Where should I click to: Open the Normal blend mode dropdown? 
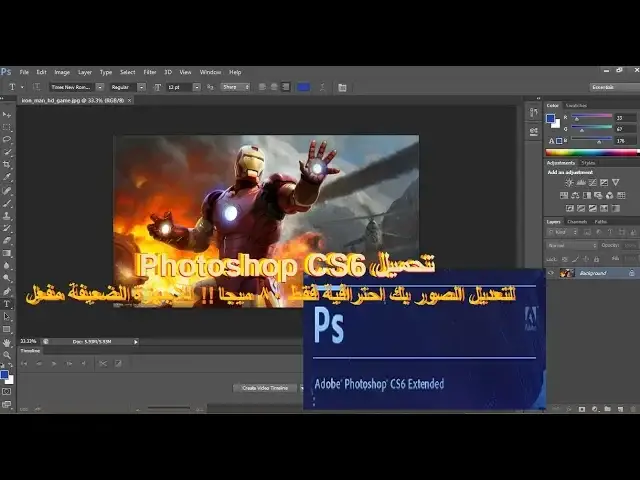[571, 245]
